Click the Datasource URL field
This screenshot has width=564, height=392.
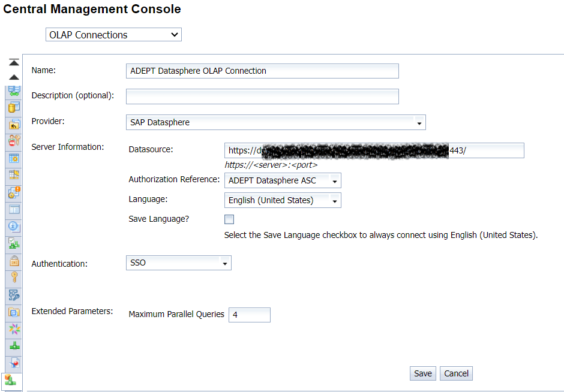tap(374, 150)
